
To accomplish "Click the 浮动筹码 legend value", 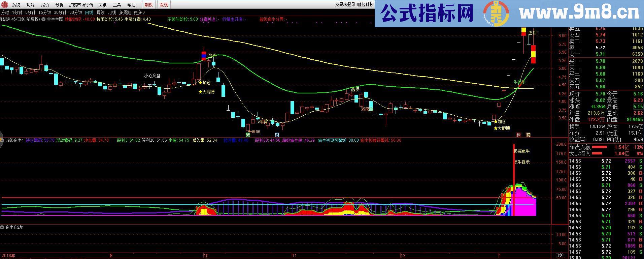I will (x=69, y=140).
